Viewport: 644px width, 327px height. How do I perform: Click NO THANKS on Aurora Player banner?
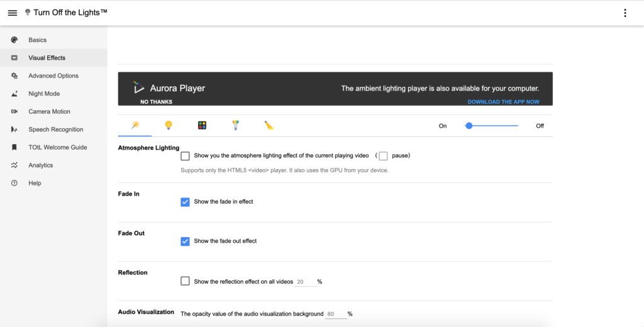[x=156, y=102]
